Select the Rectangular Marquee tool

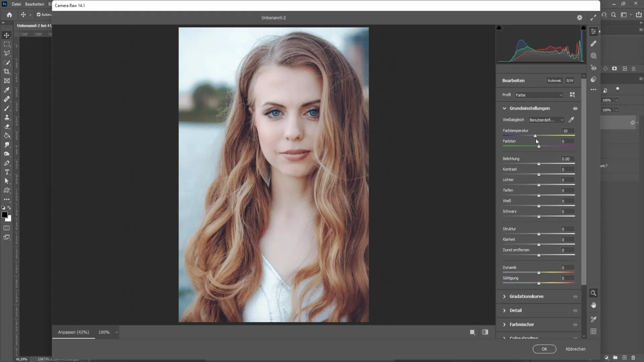coord(7,44)
